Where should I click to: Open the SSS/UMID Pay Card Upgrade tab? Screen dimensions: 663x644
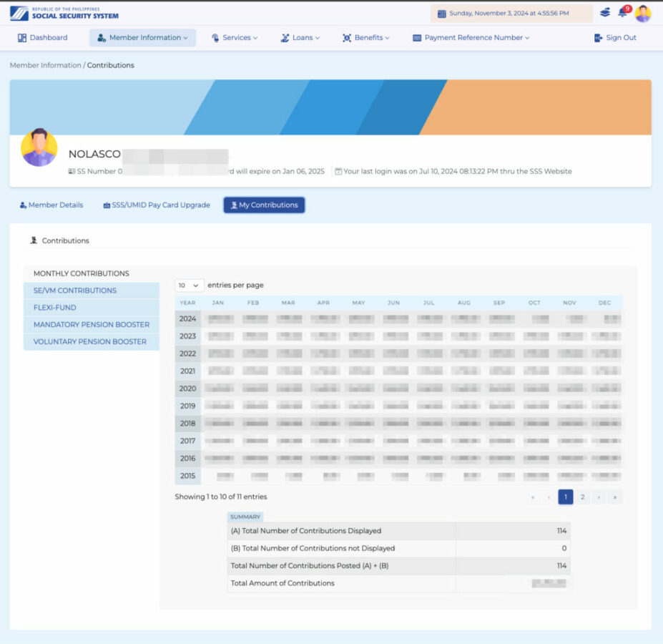point(157,205)
